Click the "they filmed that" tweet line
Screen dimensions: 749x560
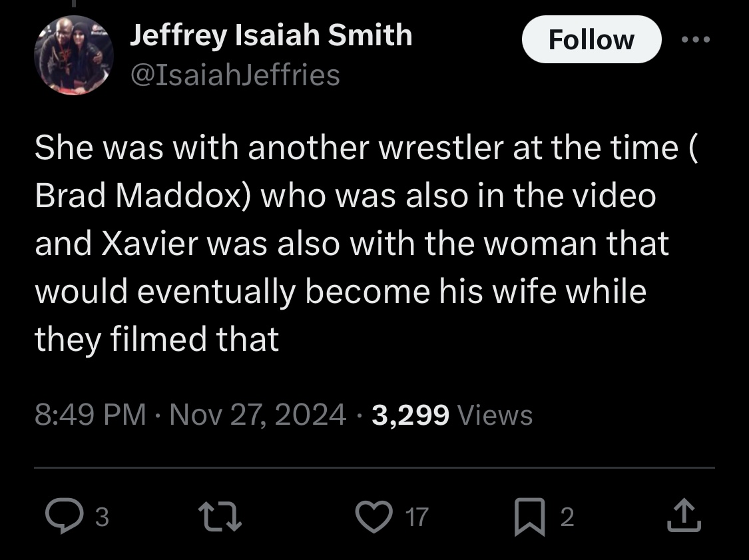pyautogui.click(x=156, y=340)
